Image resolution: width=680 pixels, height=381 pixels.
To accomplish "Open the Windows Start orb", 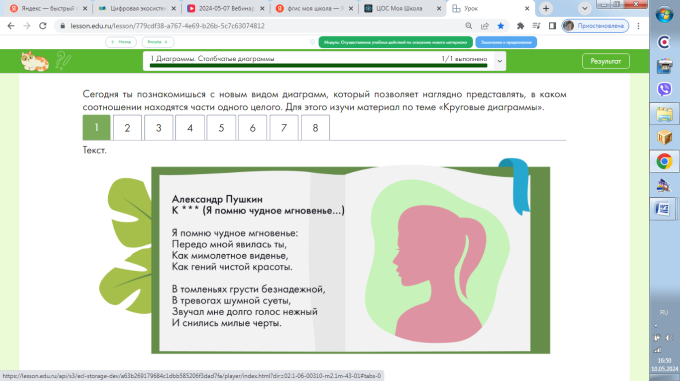I will (664, 14).
